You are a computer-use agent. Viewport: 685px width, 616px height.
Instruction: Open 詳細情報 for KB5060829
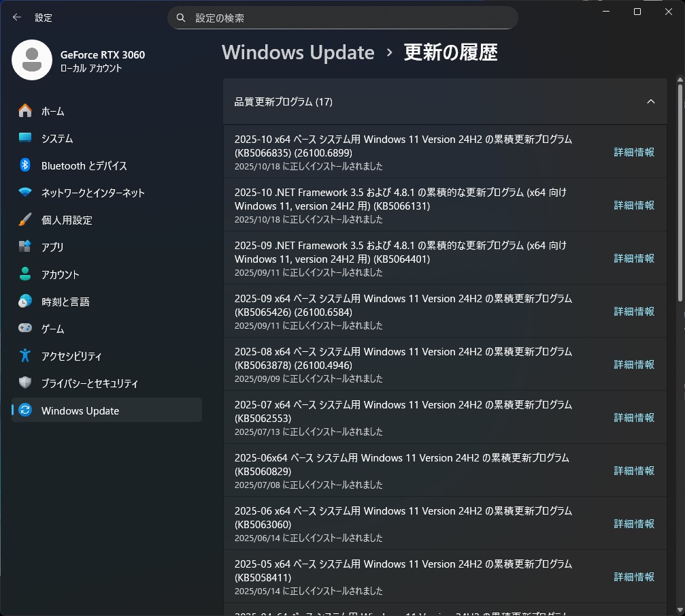click(x=634, y=471)
